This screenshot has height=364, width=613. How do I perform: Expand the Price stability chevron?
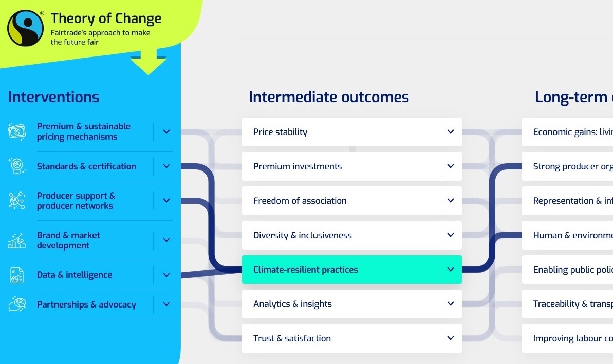pyautogui.click(x=450, y=131)
